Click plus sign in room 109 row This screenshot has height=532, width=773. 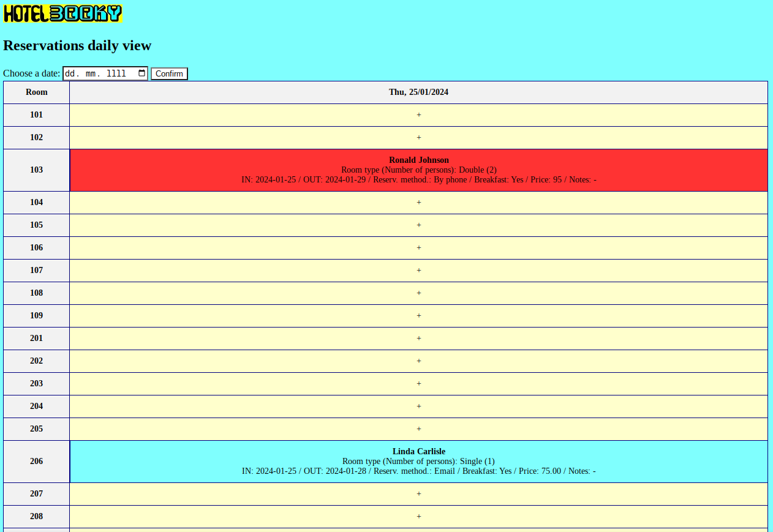418,316
